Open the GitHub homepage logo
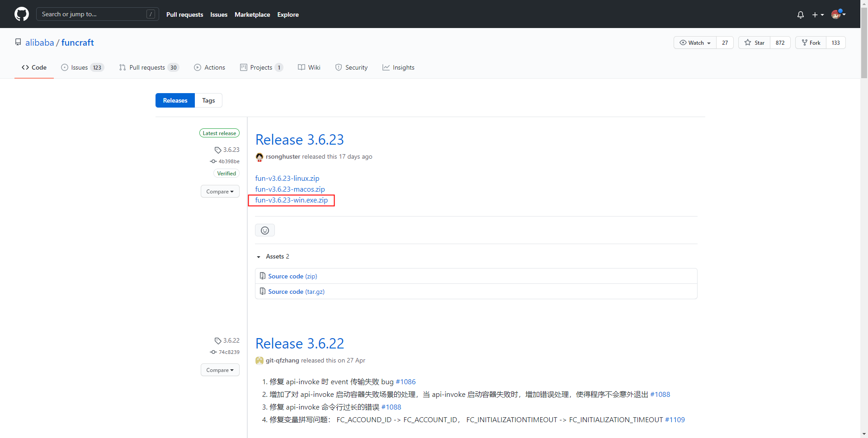The image size is (868, 438). (x=22, y=14)
